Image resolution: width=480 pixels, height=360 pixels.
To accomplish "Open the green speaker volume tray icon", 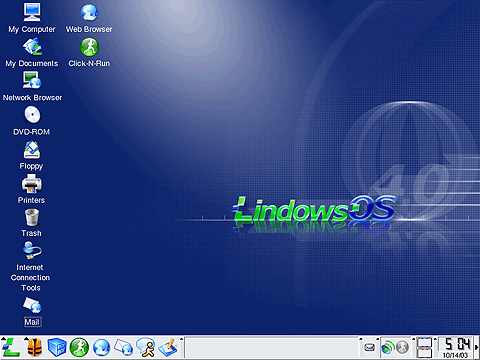I will point(387,348).
